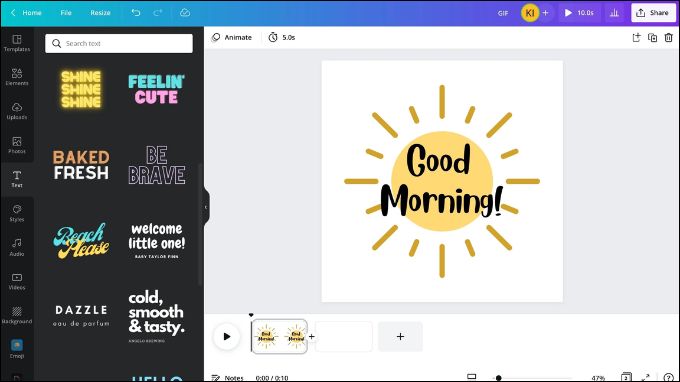This screenshot has height=382, width=680.
Task: Click the Good Morning text on canvas
Action: pyautogui.click(x=442, y=180)
